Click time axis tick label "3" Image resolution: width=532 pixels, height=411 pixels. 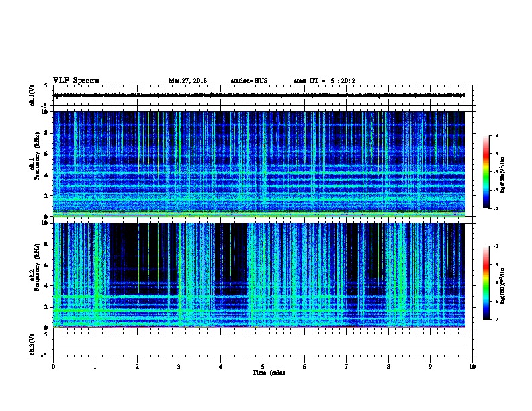pyautogui.click(x=179, y=366)
